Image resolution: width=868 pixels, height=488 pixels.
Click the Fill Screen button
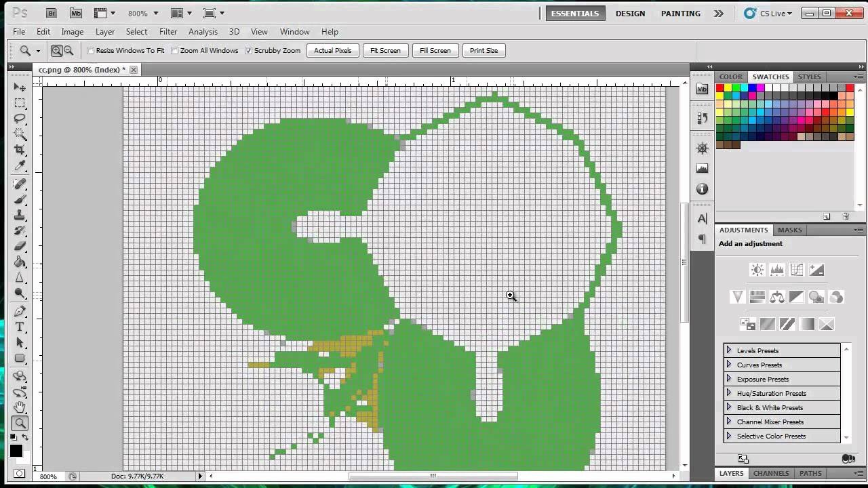tap(435, 50)
